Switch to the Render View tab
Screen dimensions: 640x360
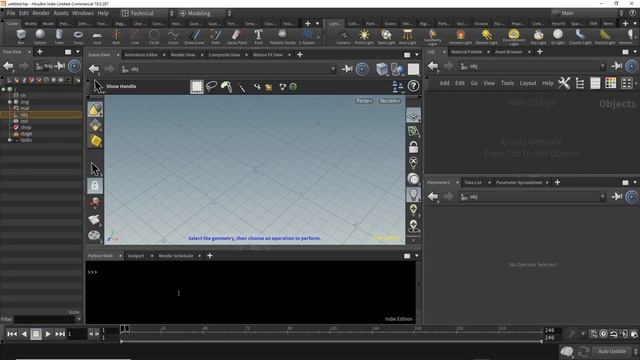click(183, 55)
